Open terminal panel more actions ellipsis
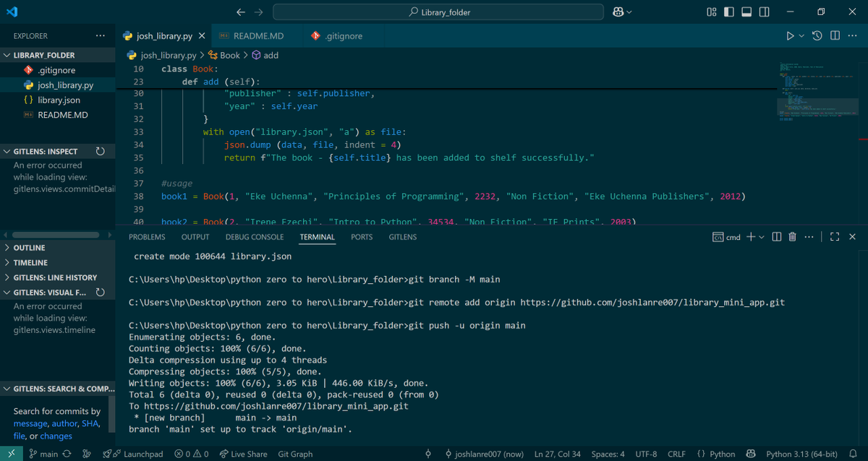 [x=807, y=236]
